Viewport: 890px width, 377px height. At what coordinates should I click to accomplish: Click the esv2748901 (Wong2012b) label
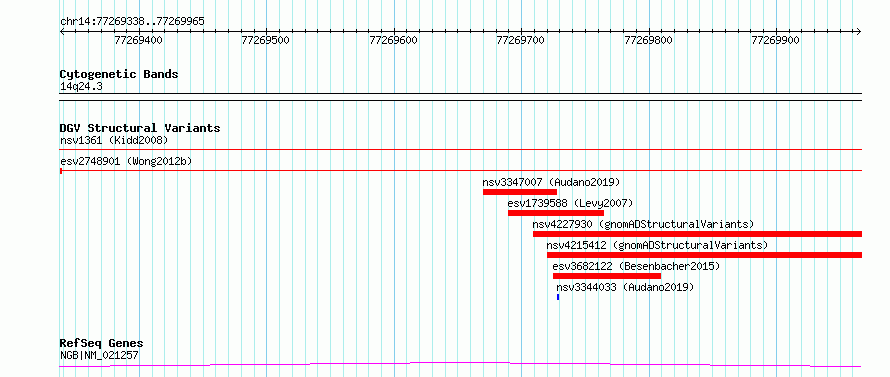[126, 161]
